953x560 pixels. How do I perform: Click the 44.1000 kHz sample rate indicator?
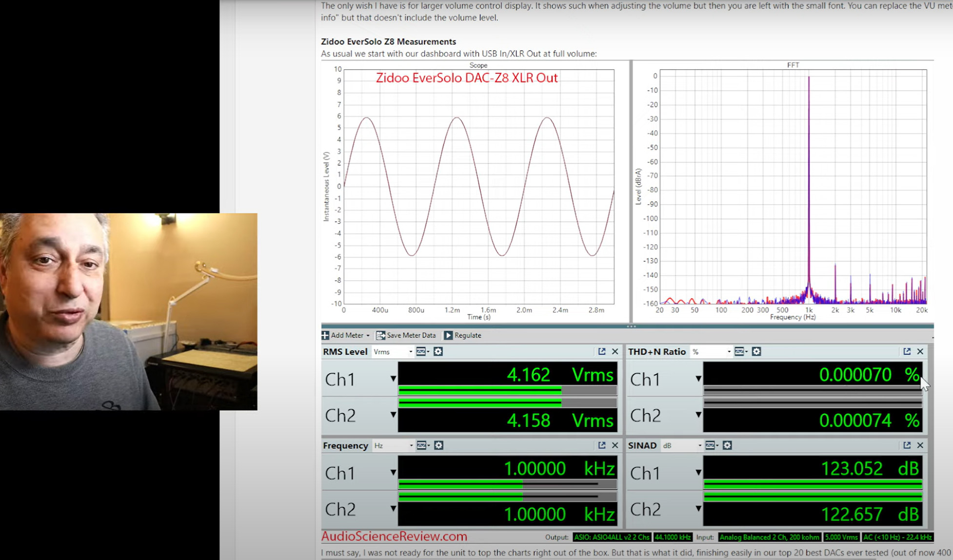pos(673,537)
